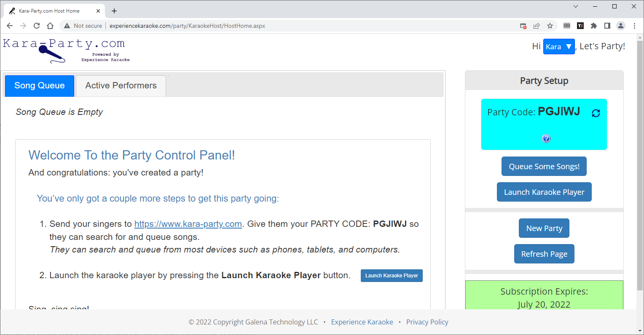Image resolution: width=644 pixels, height=335 pixels.
Task: Open the Privacy Policy footer link
Action: coord(427,322)
